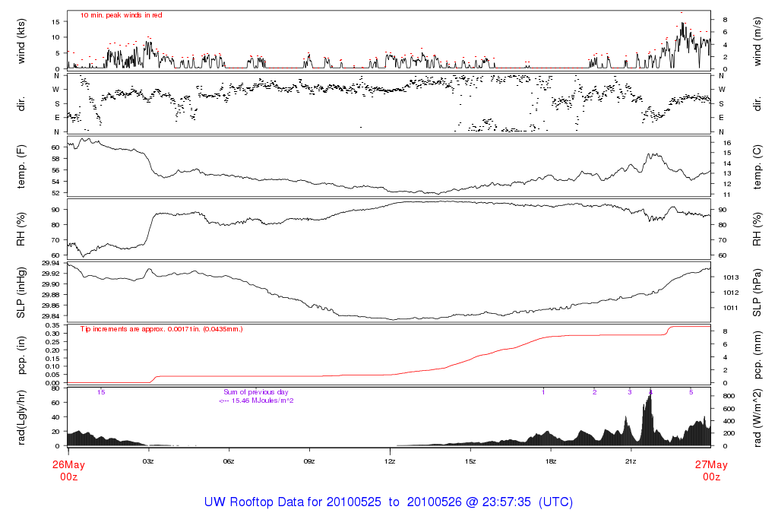The image size is (778, 532).
Task: Click the 'temp. (C)' axis label
Action: (757, 166)
